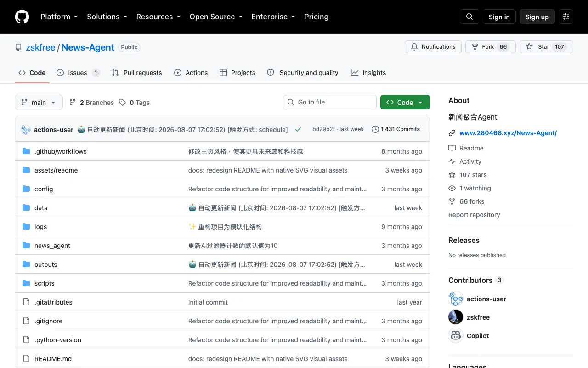588x368 pixels.
Task: Click the book icon beside Readme
Action: (x=452, y=148)
